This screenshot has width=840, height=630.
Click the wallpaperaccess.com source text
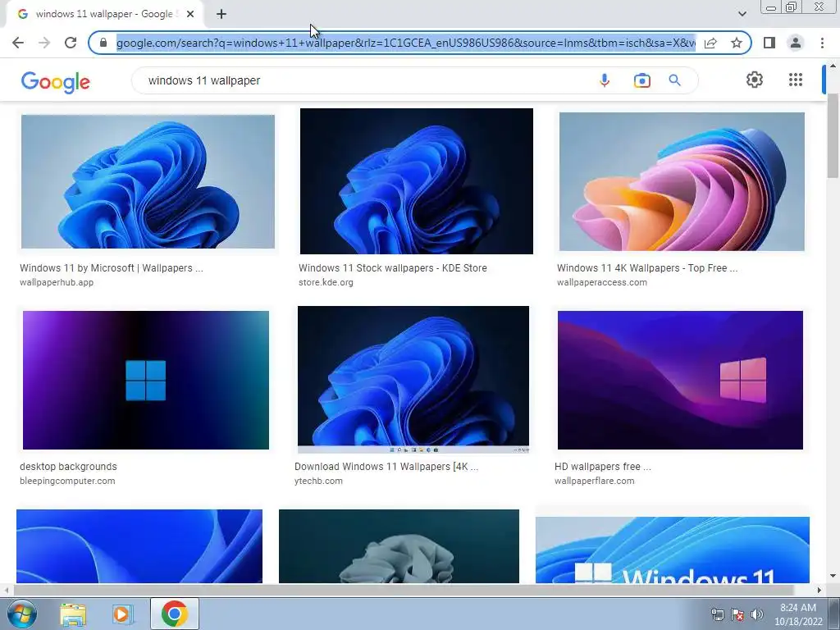pos(601,282)
